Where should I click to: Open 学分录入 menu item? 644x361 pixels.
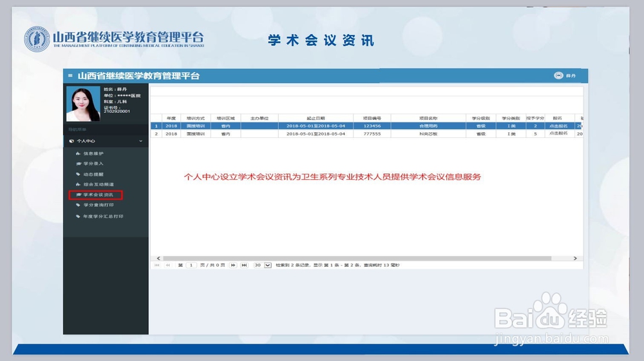93,164
